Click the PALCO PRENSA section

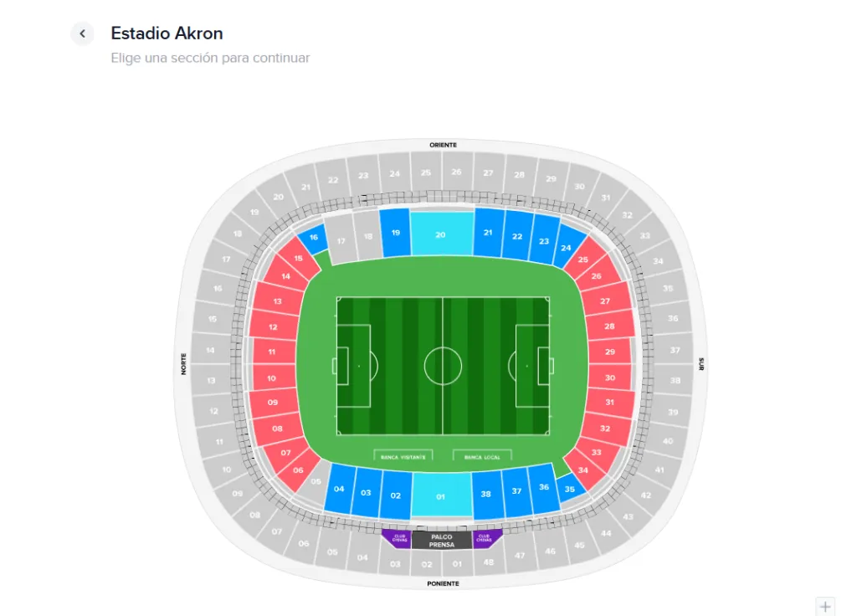coord(440,540)
